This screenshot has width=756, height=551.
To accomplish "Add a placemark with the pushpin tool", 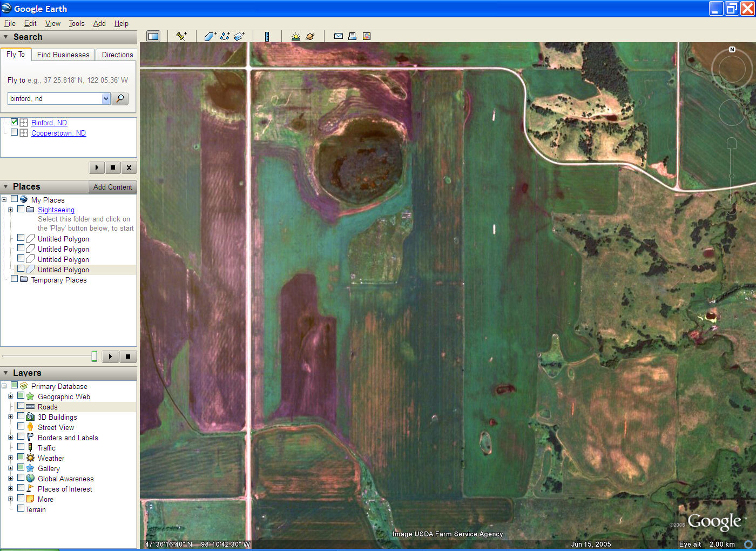I will pos(181,36).
